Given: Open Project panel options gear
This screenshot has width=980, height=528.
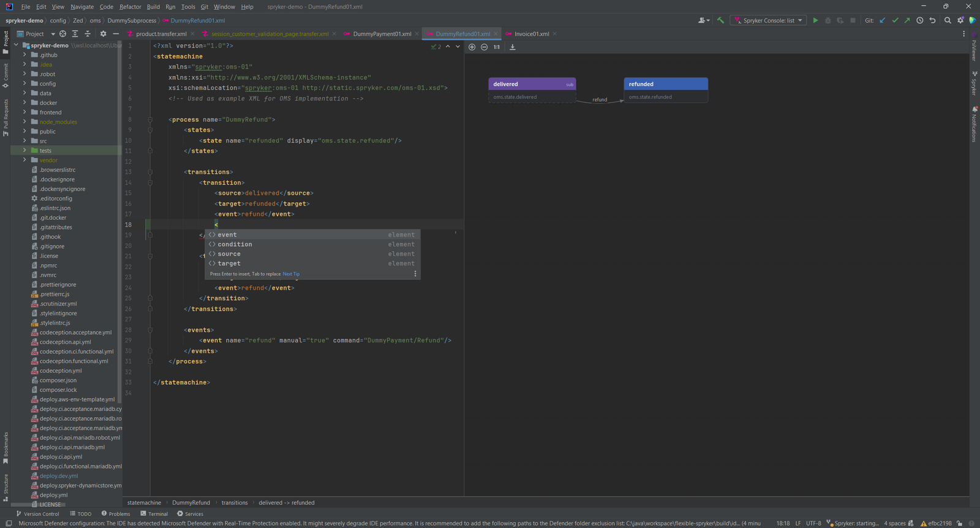Looking at the screenshot, I should 103,34.
